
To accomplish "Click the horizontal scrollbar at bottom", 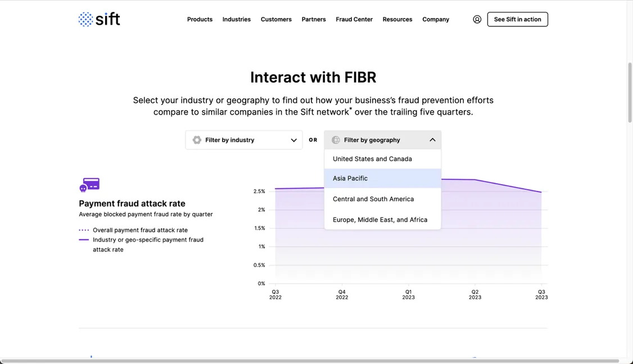I will [x=310, y=361].
